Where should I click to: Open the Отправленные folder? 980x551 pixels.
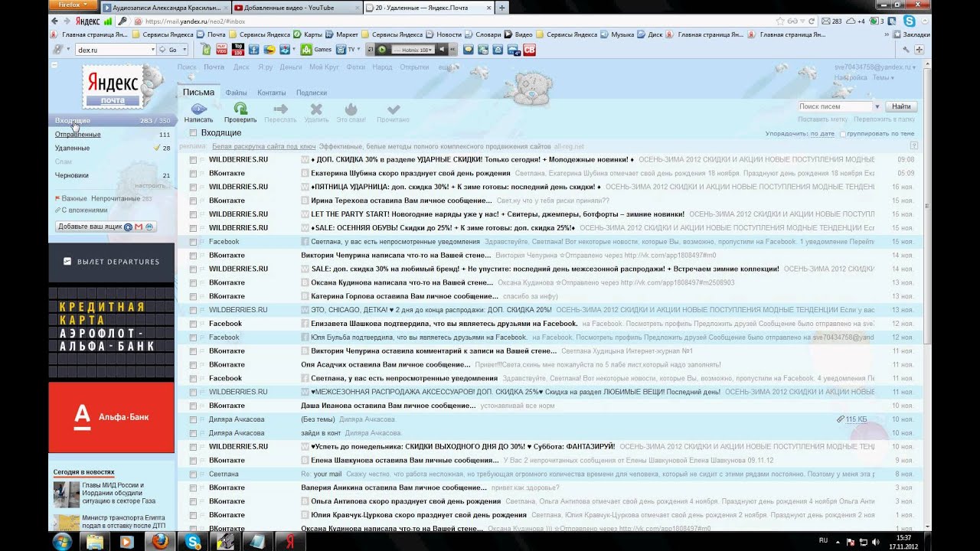pos(77,134)
